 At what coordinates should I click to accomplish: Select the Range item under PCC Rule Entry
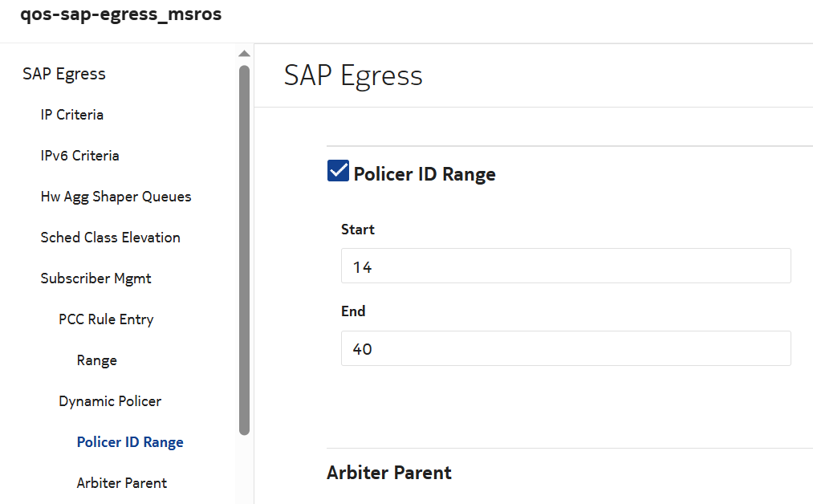[97, 360]
